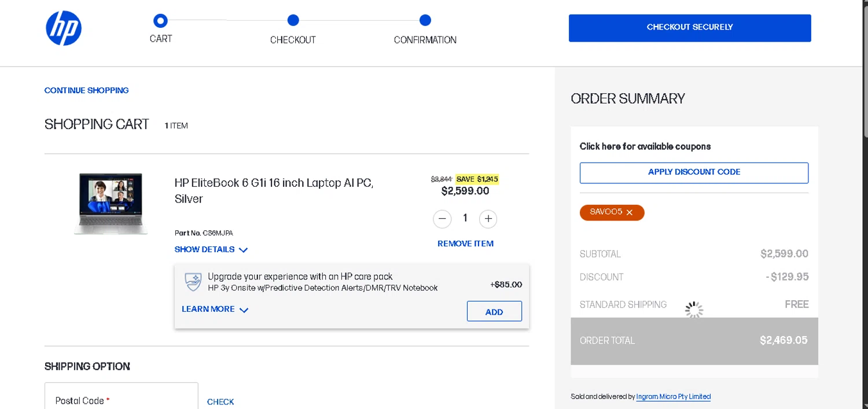Image resolution: width=868 pixels, height=409 pixels.
Task: Decrease laptop quantity with minus button
Action: coord(442,219)
